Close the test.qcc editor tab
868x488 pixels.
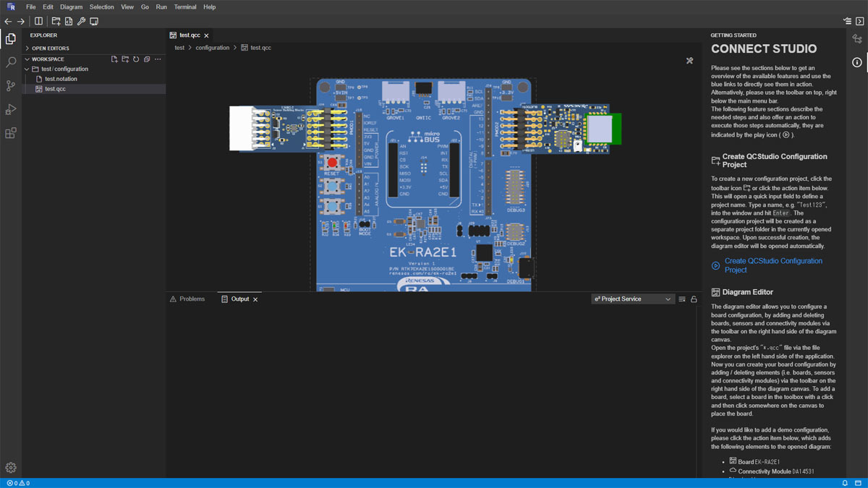pyautogui.click(x=207, y=35)
